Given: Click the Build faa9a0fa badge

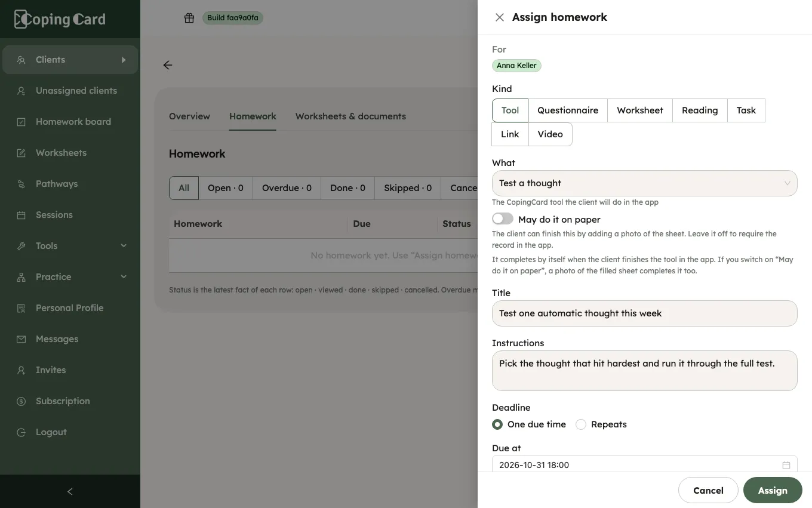Looking at the screenshot, I should coord(233,18).
